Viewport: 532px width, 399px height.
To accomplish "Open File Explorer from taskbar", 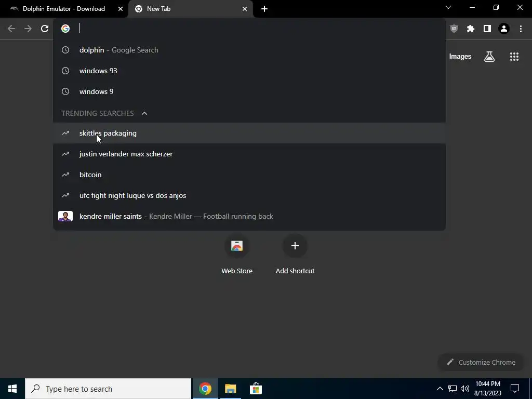I will pyautogui.click(x=230, y=389).
